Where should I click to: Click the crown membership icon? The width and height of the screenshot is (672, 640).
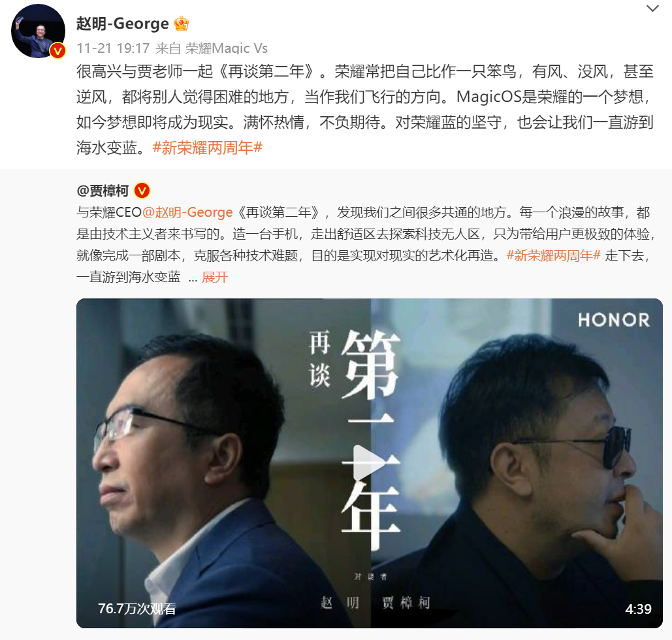tap(182, 24)
